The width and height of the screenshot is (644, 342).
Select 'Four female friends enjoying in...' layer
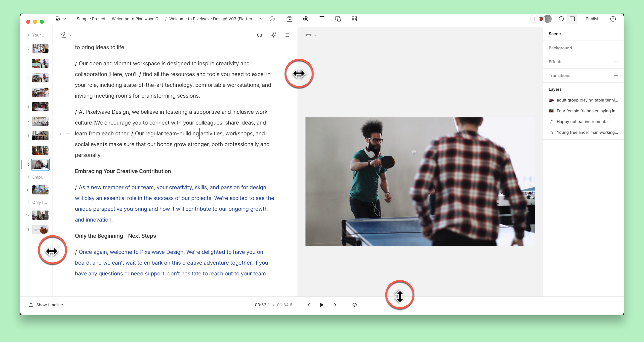coord(583,111)
